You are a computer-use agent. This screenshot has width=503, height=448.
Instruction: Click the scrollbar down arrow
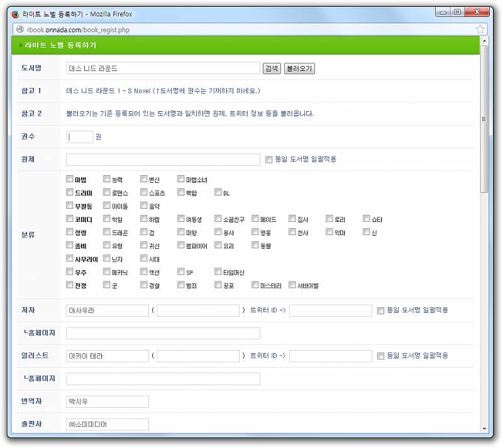click(484, 428)
